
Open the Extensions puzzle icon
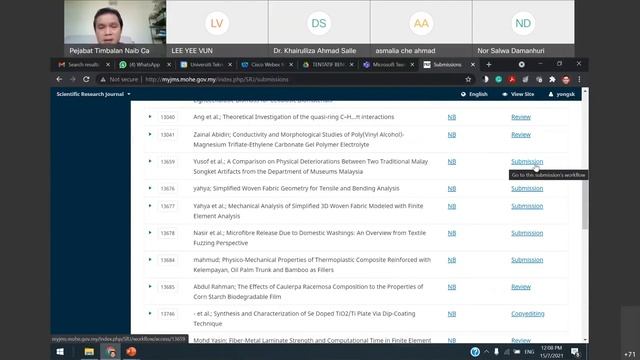coord(552,80)
